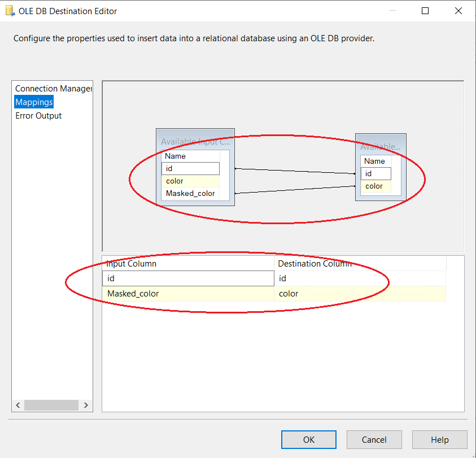Open the Error Output page
The image size is (476, 458).
[38, 116]
